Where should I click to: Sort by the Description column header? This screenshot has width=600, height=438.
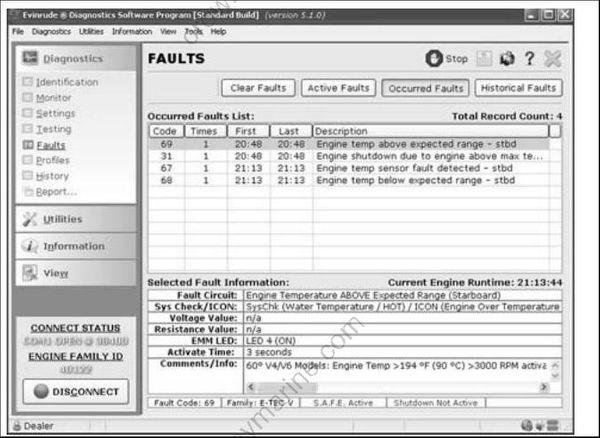point(431,131)
